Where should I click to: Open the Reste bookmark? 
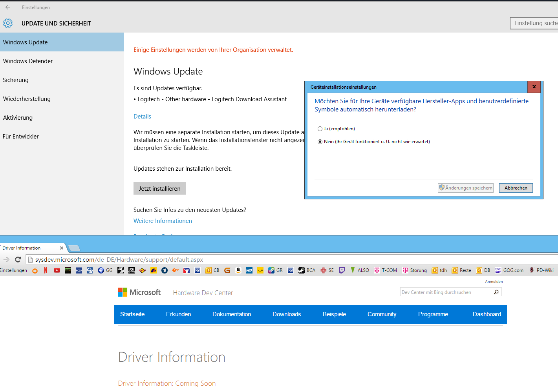[461, 270]
